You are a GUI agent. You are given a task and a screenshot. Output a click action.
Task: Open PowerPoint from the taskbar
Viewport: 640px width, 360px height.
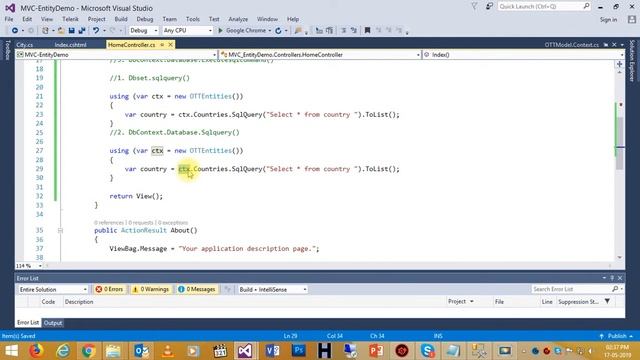376,351
